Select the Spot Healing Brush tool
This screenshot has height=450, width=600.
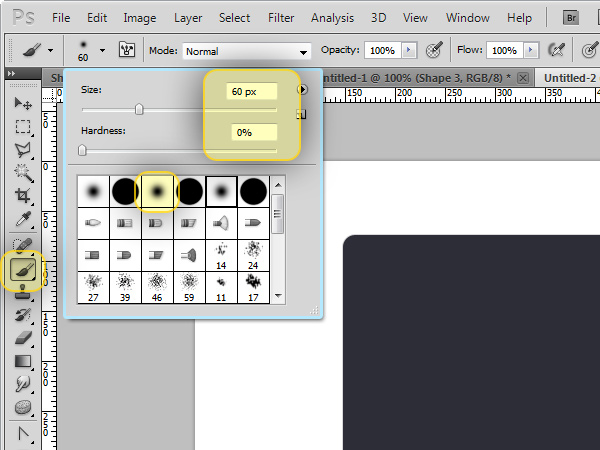(23, 245)
